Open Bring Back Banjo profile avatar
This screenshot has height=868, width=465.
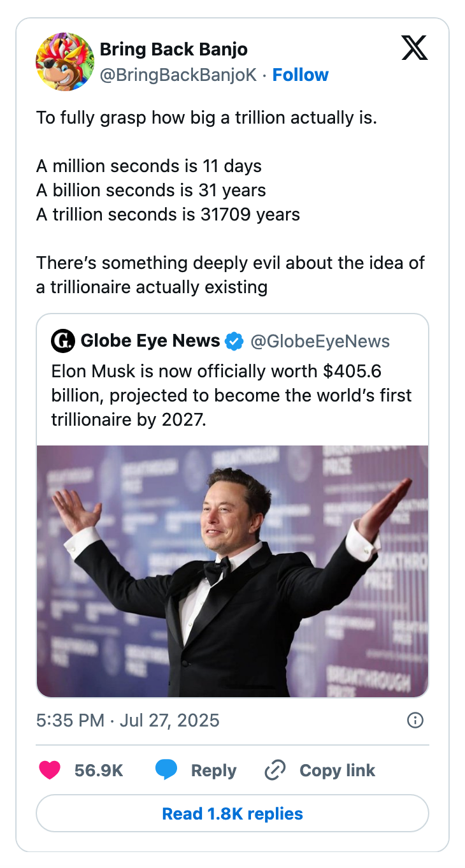(65, 62)
